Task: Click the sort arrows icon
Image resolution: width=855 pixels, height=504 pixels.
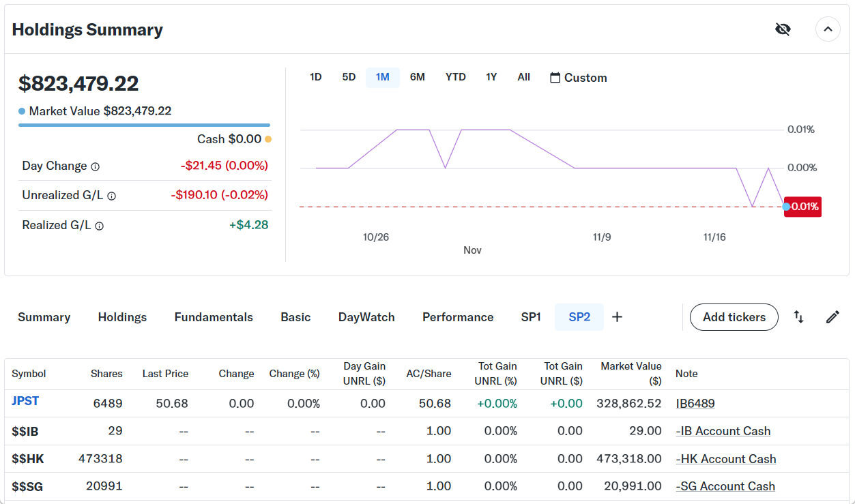Action: coord(798,317)
